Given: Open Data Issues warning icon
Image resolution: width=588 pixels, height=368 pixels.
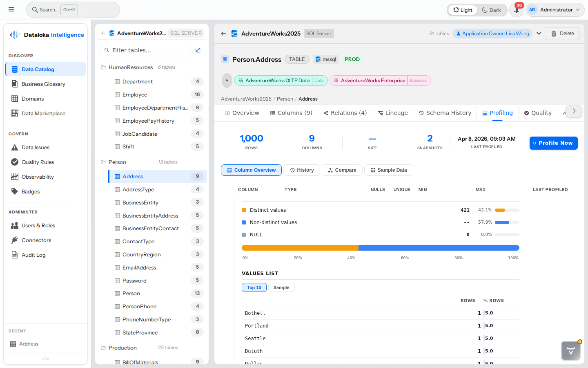Looking at the screenshot, I should (x=15, y=147).
